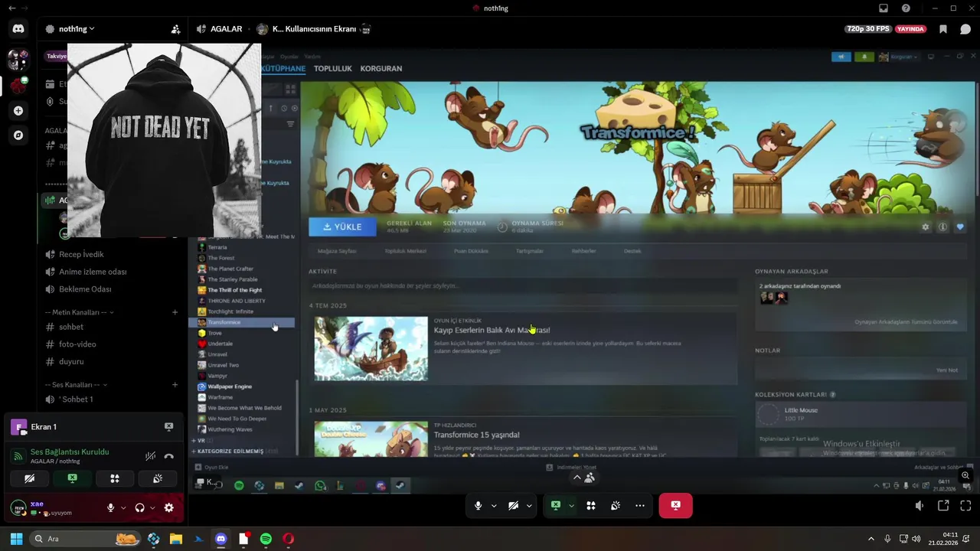Open soundboard button in voice panel
This screenshot has height=551, width=980.
tap(158, 479)
